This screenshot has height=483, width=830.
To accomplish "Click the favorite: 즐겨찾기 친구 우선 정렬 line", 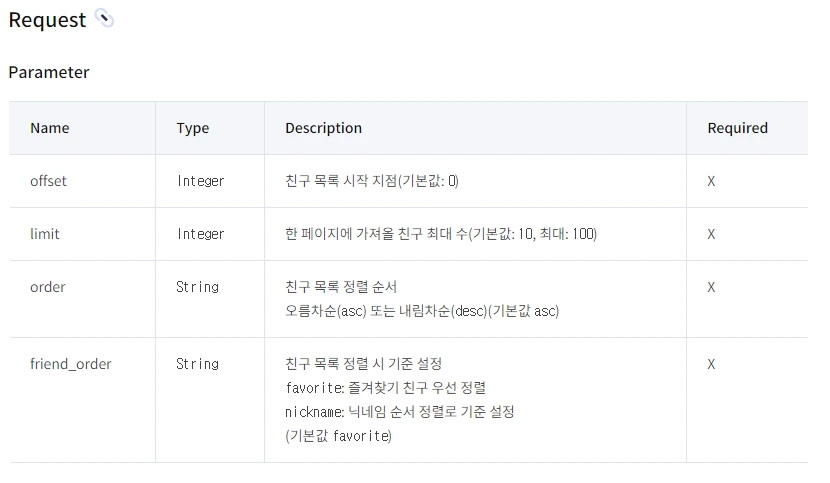I will pyautogui.click(x=385, y=388).
